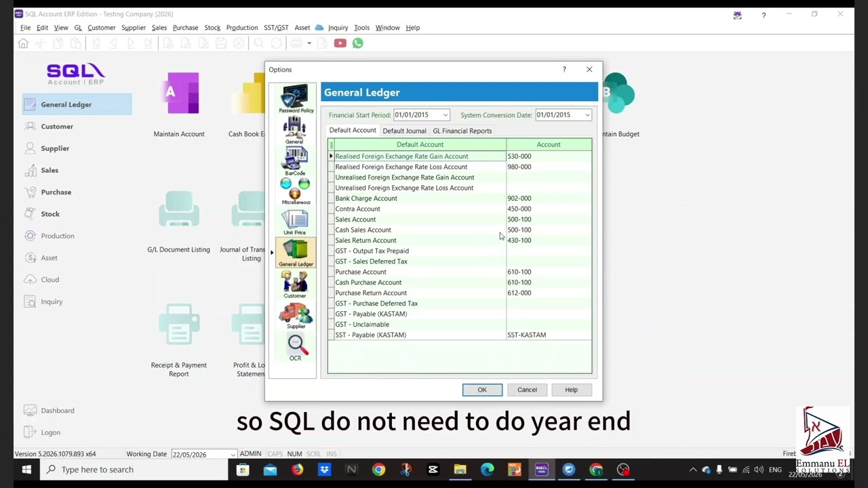Open Windows Start menu
This screenshot has height=488, width=868.
point(26,469)
